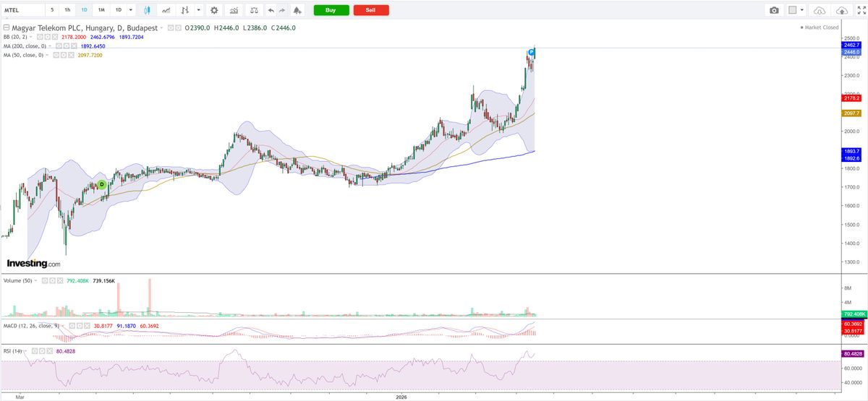Click the MTEL symbol search field

coord(22,10)
